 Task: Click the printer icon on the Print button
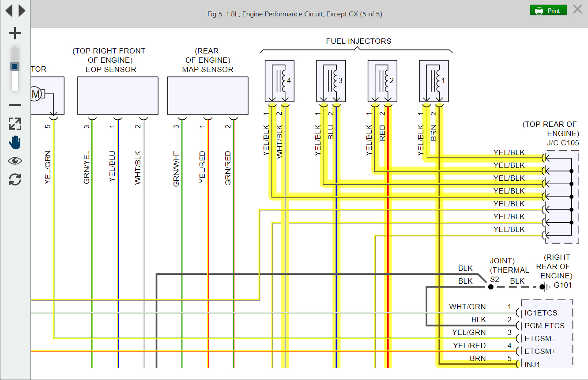[x=539, y=10]
